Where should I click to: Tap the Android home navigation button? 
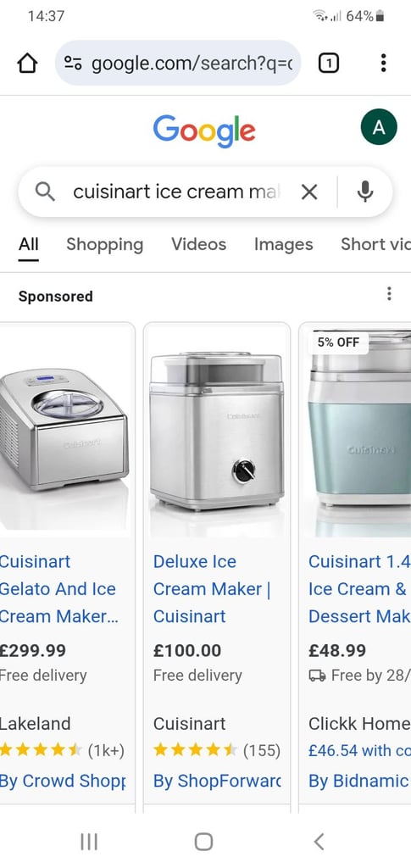pos(203,842)
